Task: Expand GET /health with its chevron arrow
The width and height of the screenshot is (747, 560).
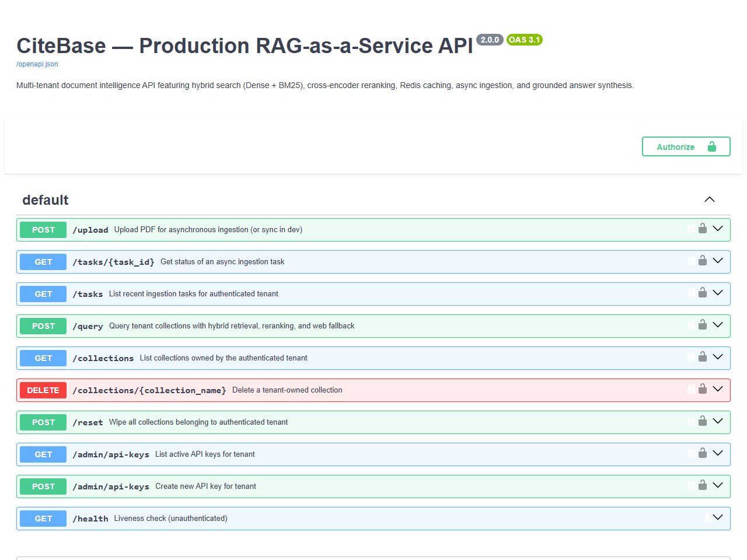Action: pyautogui.click(x=718, y=517)
